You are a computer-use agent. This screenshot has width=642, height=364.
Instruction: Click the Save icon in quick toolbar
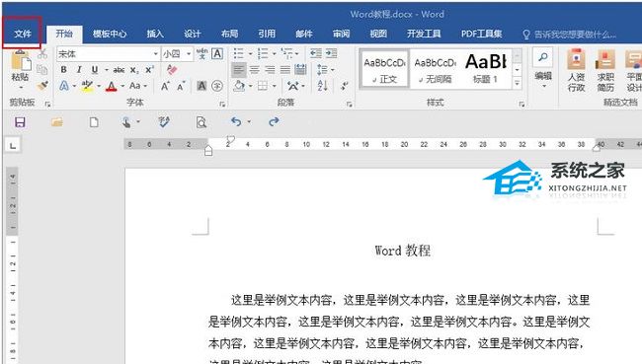click(x=20, y=122)
